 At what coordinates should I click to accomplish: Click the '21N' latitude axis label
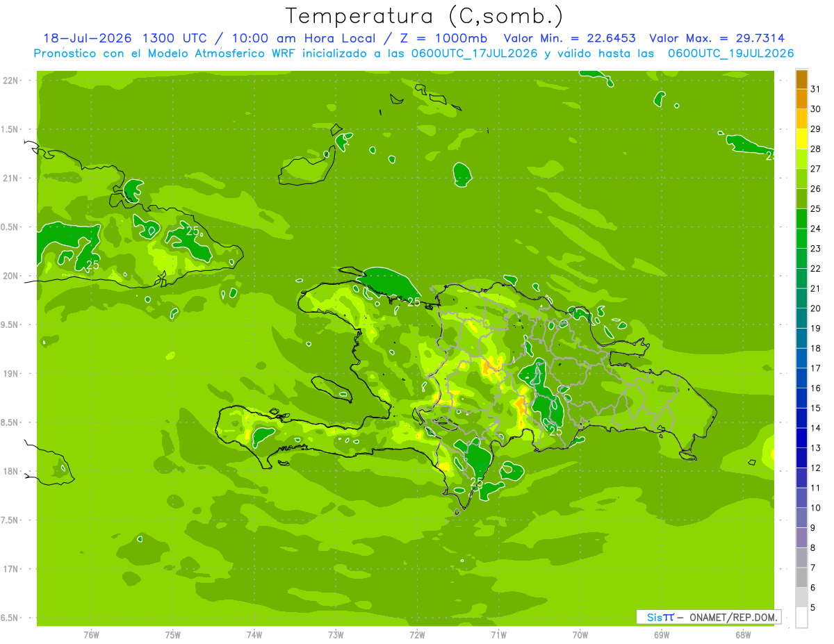tap(12, 179)
